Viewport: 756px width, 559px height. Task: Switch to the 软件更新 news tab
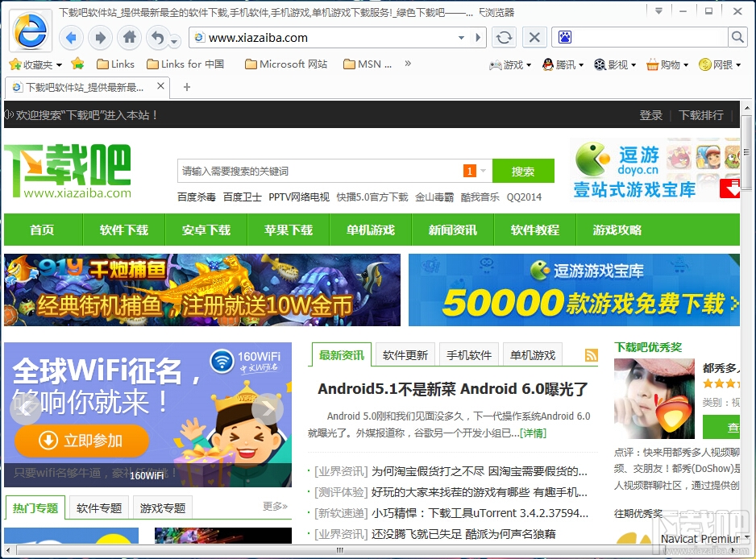[405, 355]
